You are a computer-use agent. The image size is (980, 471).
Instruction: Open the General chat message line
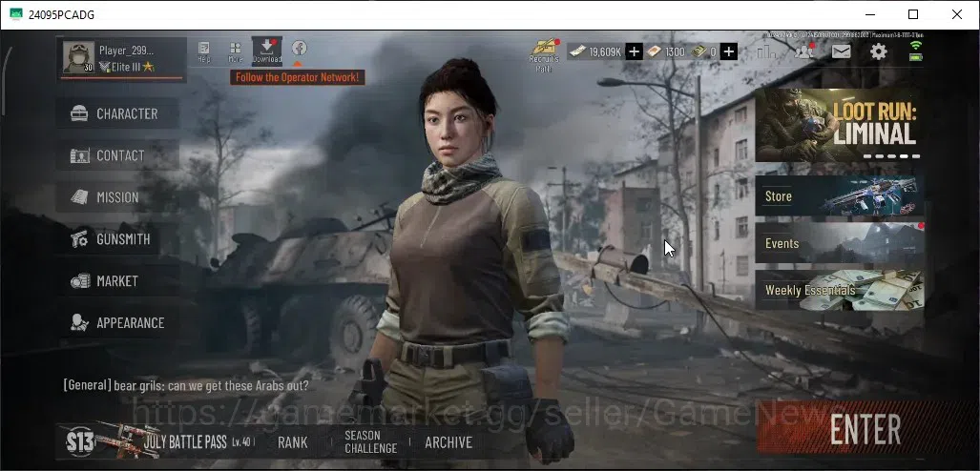pyautogui.click(x=186, y=385)
